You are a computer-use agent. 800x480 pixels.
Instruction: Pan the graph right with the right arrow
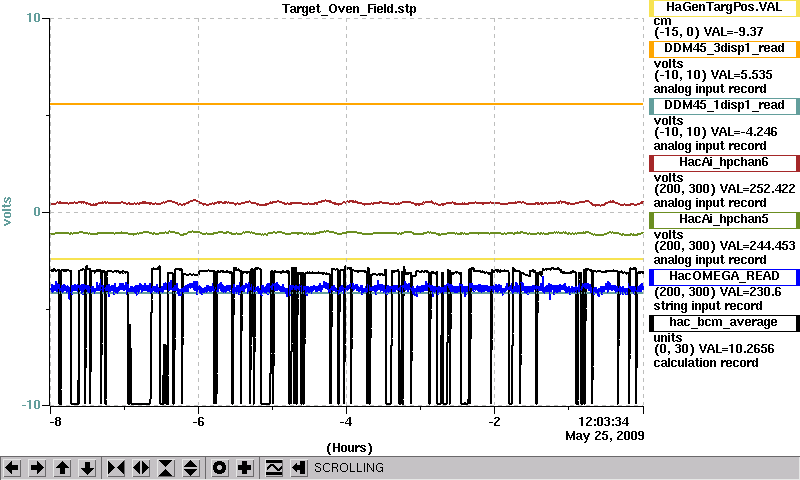(37, 468)
